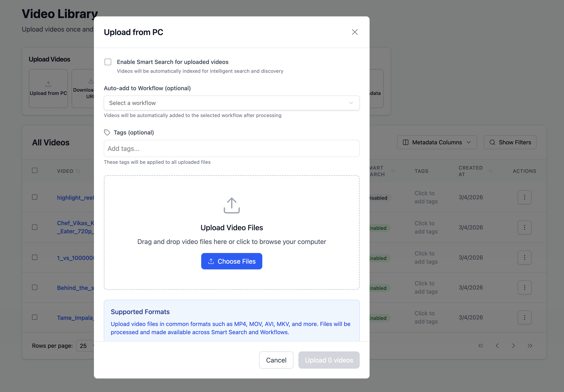Cancel the upload dialog
The width and height of the screenshot is (564, 392).
(276, 360)
